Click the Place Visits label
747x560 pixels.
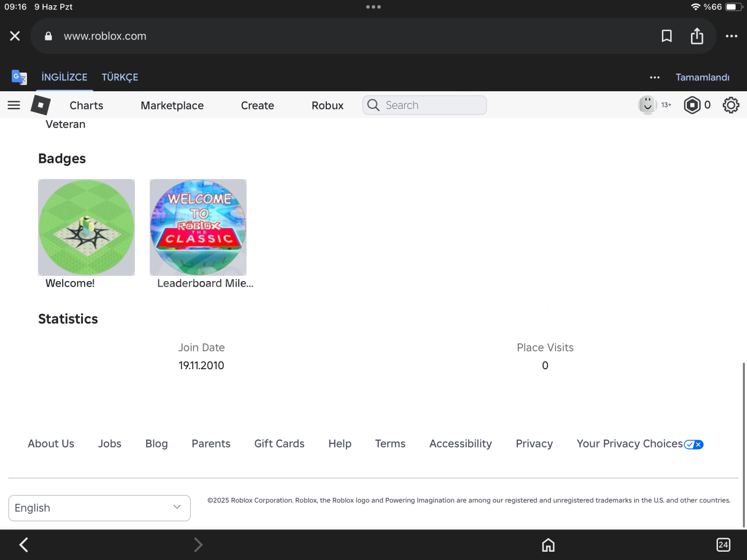pyautogui.click(x=545, y=347)
